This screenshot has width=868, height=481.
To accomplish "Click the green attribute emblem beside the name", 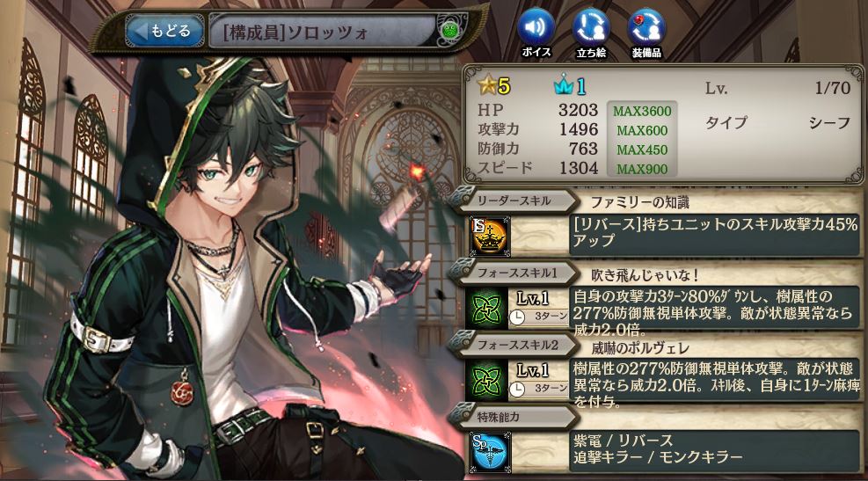I will tap(449, 31).
